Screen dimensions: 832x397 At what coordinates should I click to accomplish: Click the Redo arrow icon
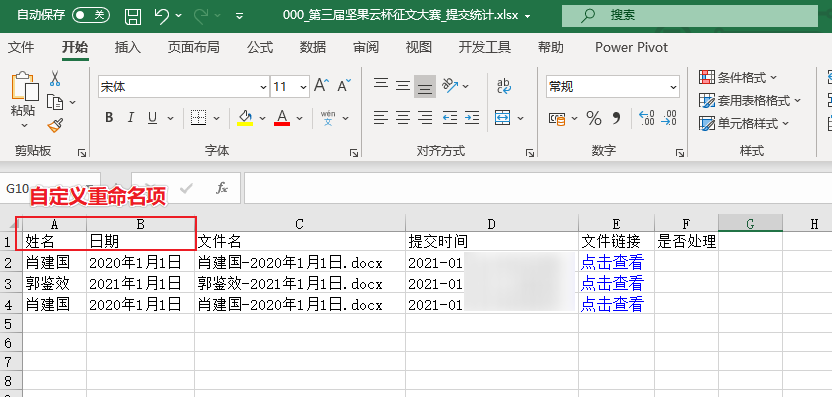(x=201, y=15)
